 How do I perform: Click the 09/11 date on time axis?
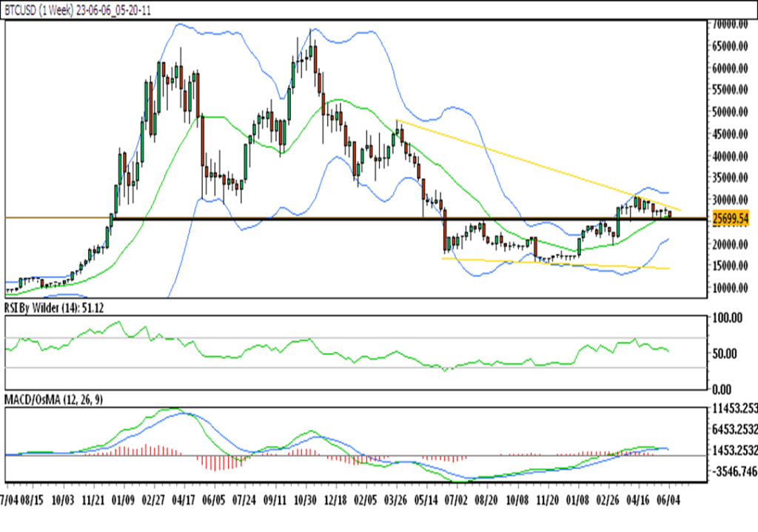click(275, 500)
